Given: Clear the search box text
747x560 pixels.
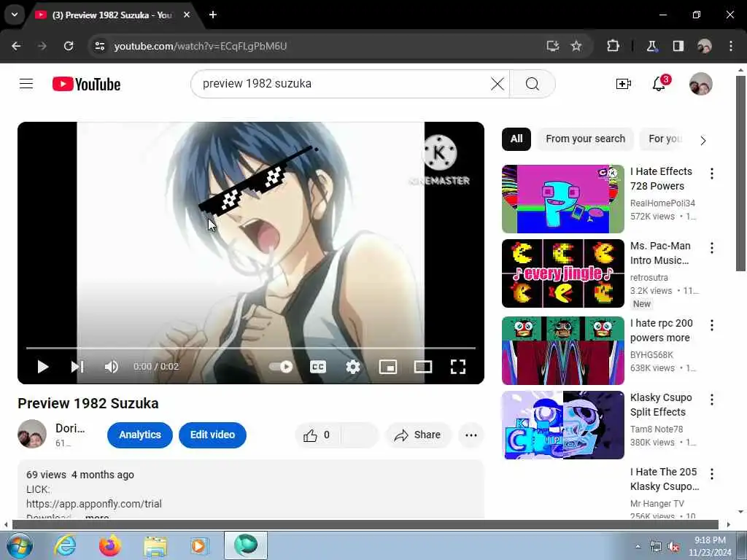Looking at the screenshot, I should pos(498,84).
